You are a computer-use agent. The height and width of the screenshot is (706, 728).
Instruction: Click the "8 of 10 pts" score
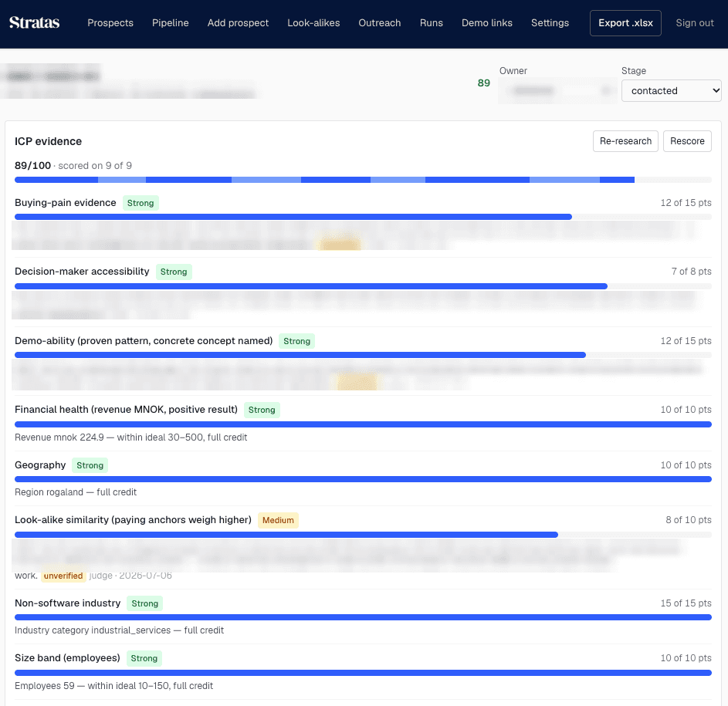[x=689, y=520]
